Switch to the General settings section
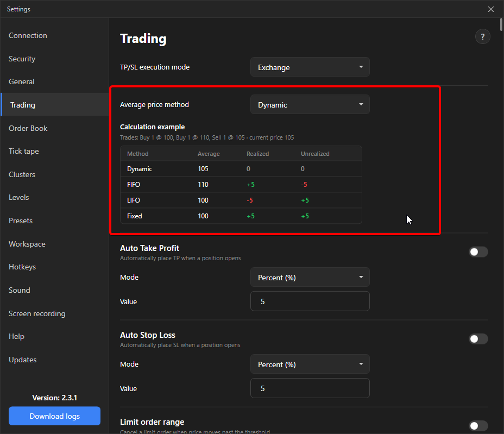 [x=55, y=81]
